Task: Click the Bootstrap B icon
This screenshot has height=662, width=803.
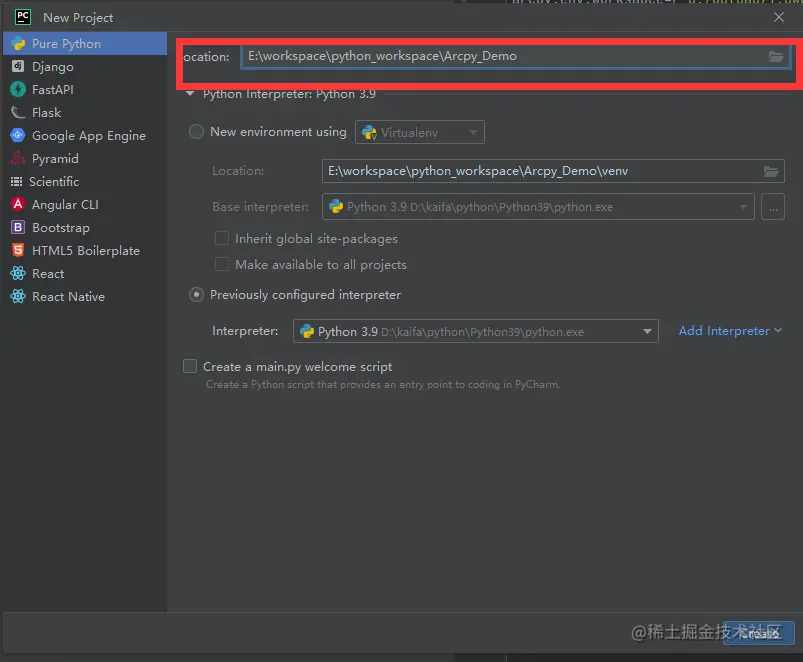Action: (x=18, y=227)
